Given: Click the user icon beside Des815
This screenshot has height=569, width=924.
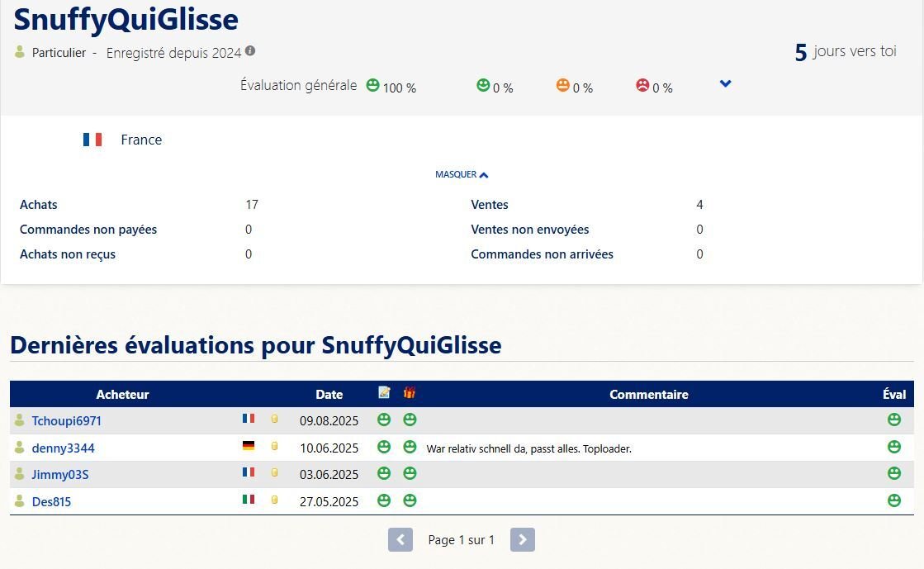Looking at the screenshot, I should click(20, 500).
